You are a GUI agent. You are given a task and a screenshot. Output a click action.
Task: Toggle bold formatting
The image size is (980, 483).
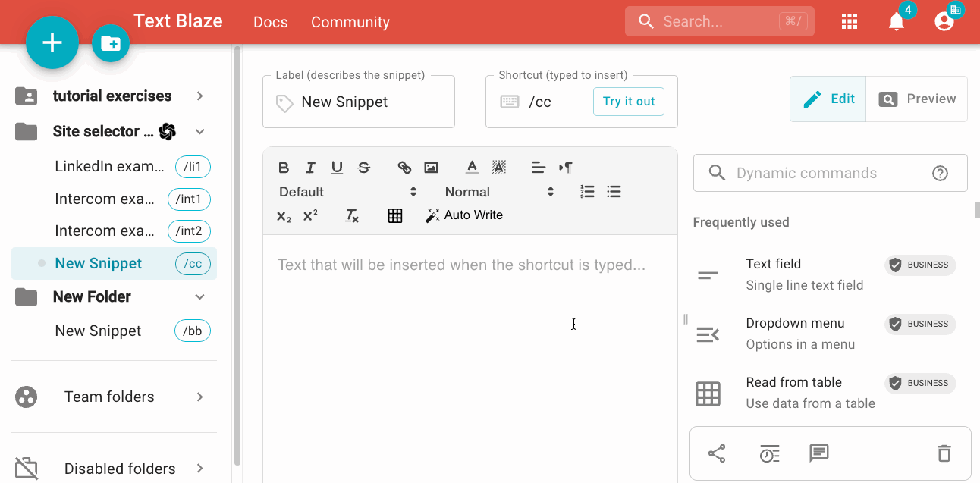[284, 168]
